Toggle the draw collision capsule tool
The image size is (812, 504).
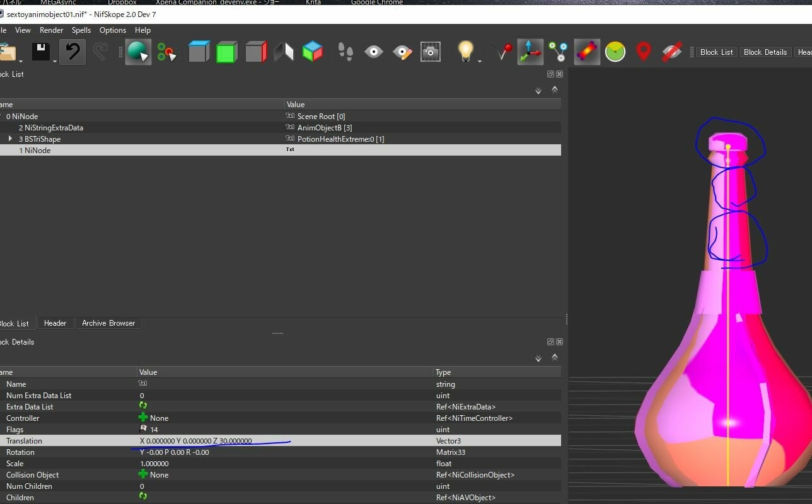(x=587, y=52)
